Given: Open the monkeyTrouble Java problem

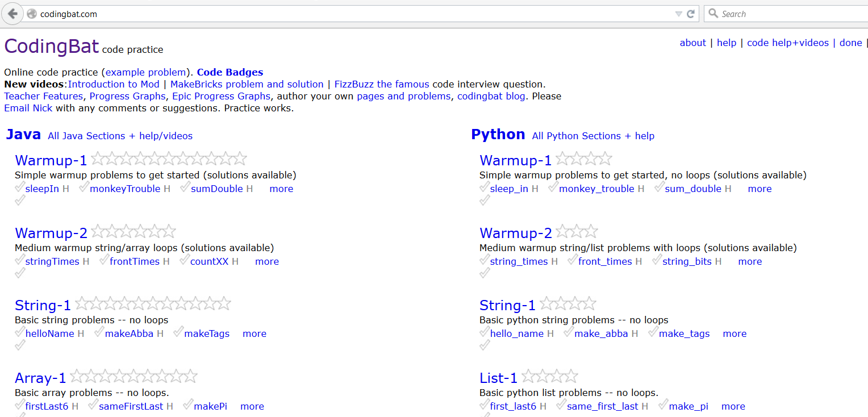Looking at the screenshot, I should 125,189.
